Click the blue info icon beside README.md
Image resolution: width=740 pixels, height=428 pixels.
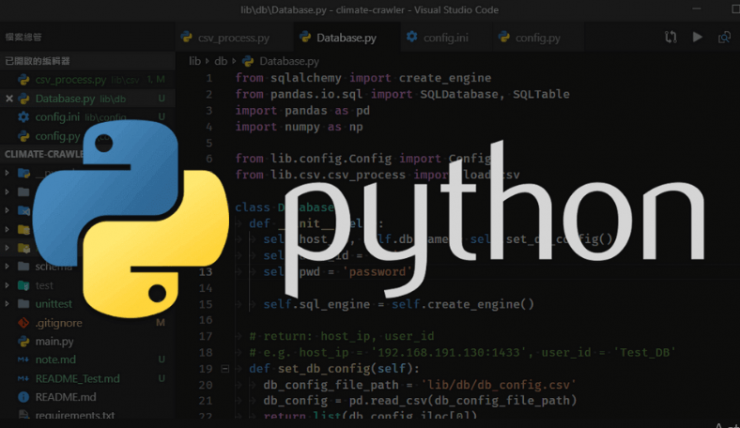click(23, 397)
